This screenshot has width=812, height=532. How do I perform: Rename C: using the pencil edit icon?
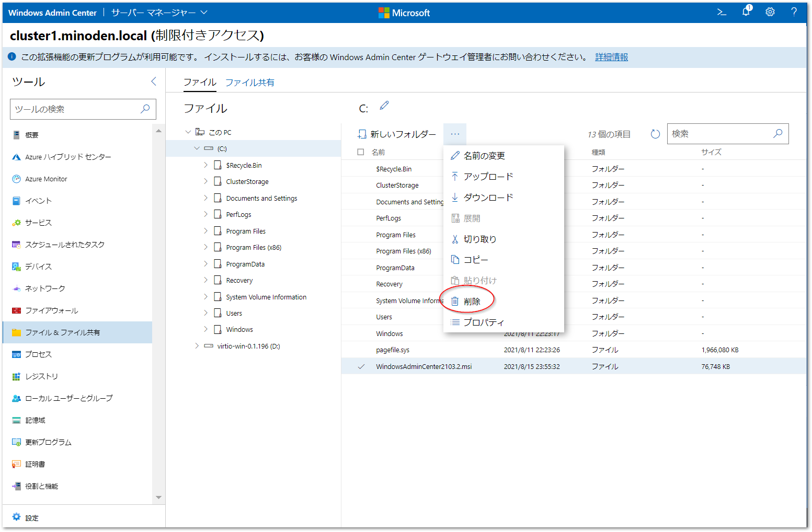point(384,106)
